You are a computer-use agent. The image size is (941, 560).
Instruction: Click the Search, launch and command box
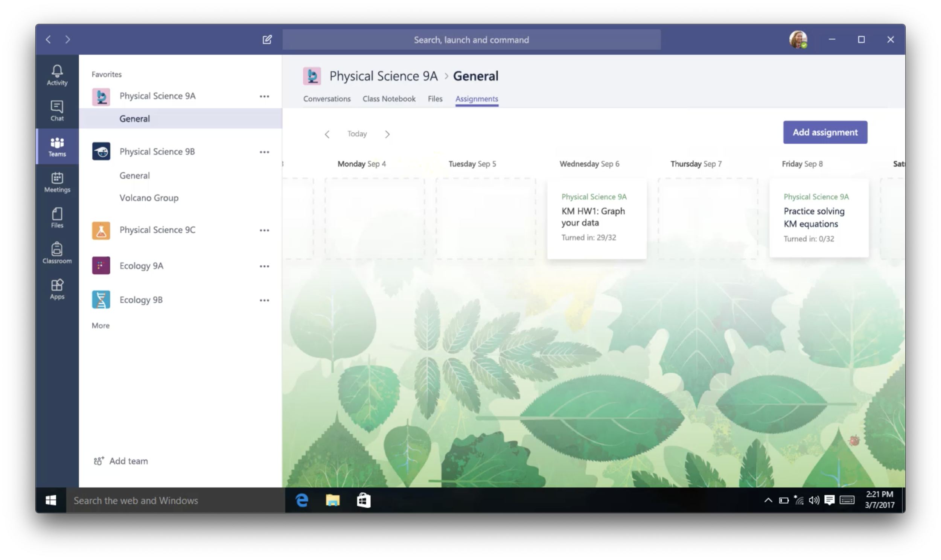point(471,40)
